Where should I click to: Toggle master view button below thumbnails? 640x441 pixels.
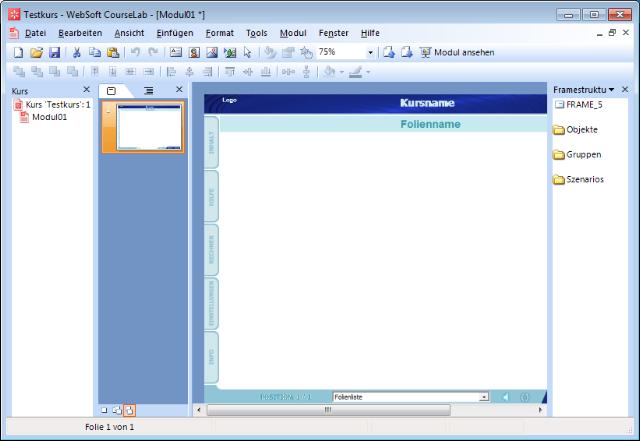click(x=117, y=410)
